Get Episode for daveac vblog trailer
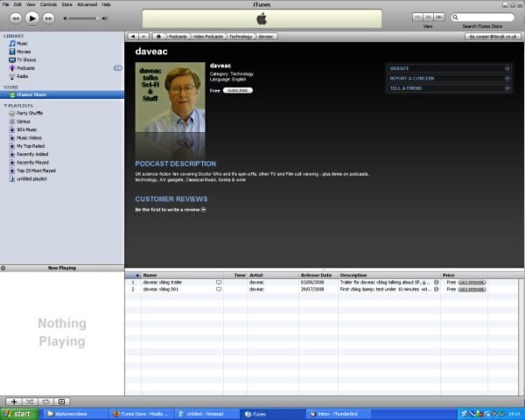This screenshot has height=420, width=525. pos(472,283)
